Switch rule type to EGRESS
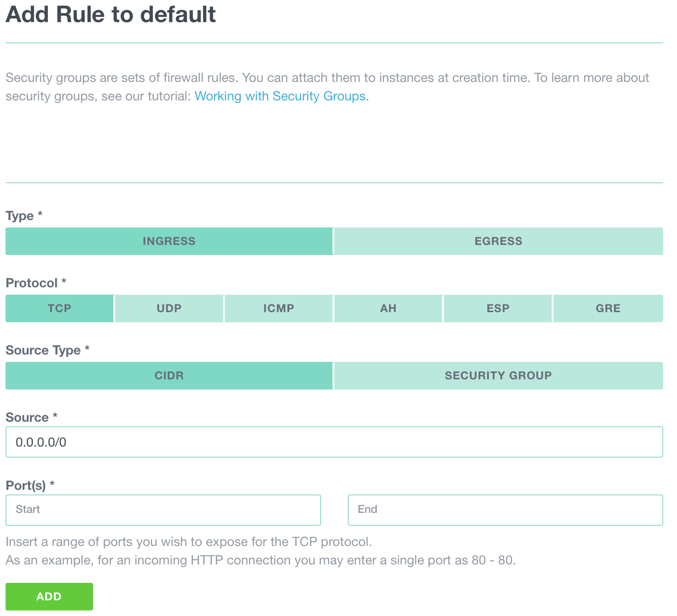Image resolution: width=677 pixels, height=616 pixels. [499, 241]
